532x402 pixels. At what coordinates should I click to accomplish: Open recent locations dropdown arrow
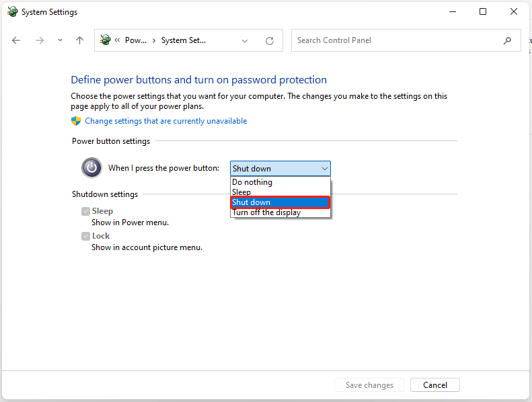click(60, 40)
